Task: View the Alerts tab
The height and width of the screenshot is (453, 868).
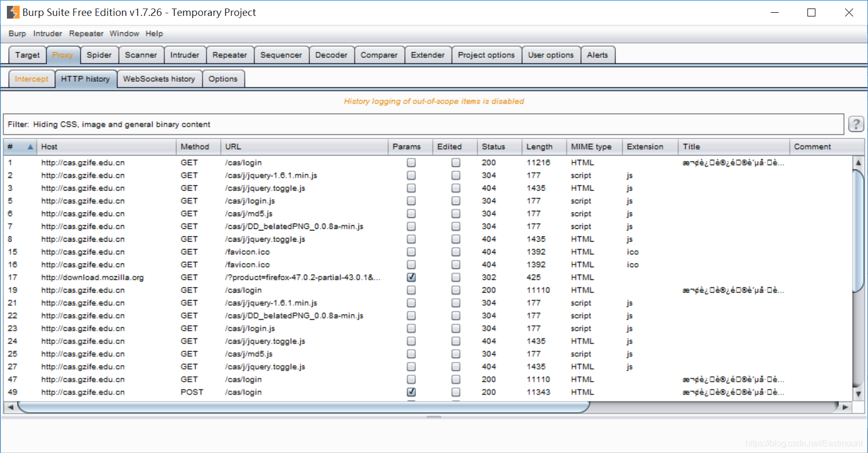Action: [x=597, y=55]
